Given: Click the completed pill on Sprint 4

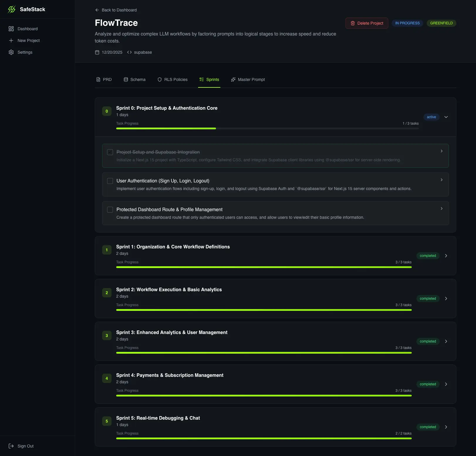Looking at the screenshot, I should click(428, 384).
